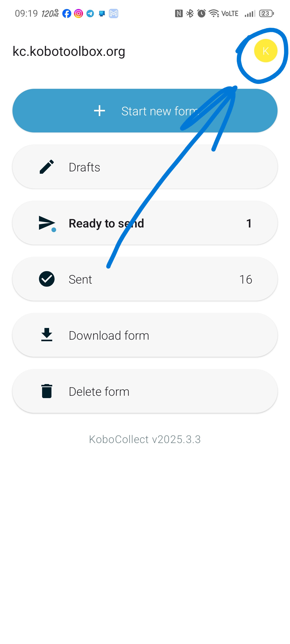This screenshot has width=290, height=644.
Task: Tap the pencil Drafts icon
Action: [x=47, y=167]
